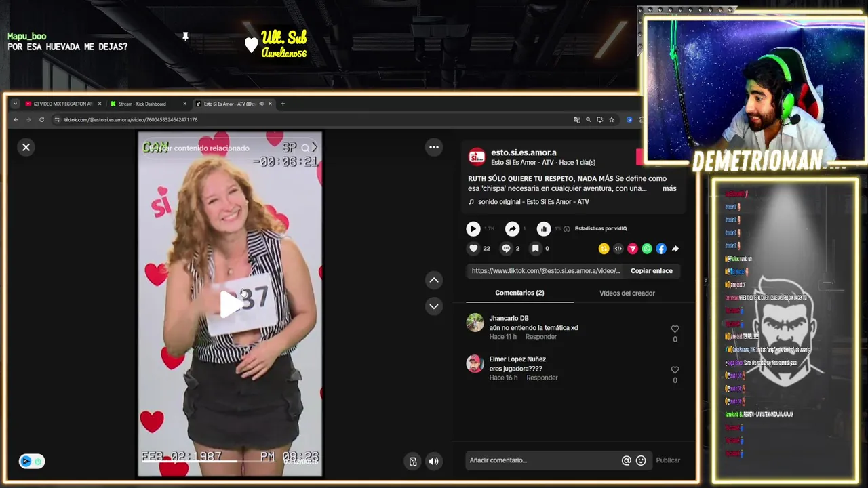Mute the video with the speaker icon

(x=434, y=462)
